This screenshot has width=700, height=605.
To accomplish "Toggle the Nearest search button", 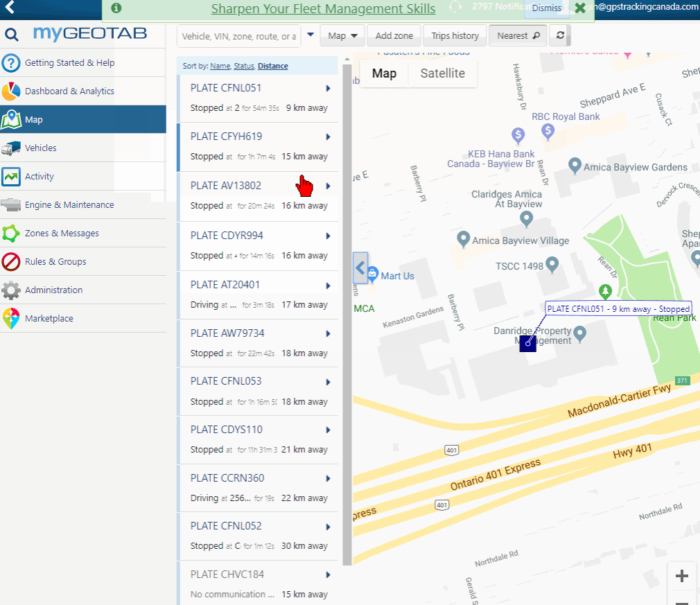I will [x=518, y=36].
